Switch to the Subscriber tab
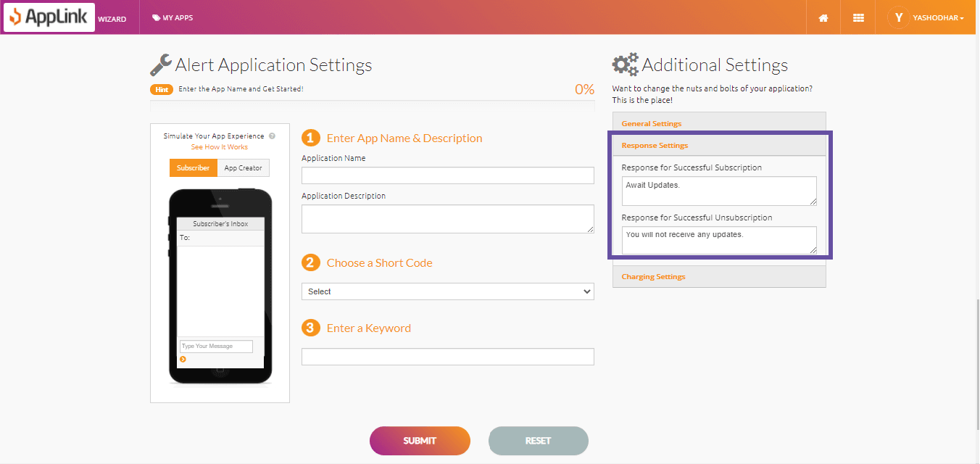 coord(193,167)
